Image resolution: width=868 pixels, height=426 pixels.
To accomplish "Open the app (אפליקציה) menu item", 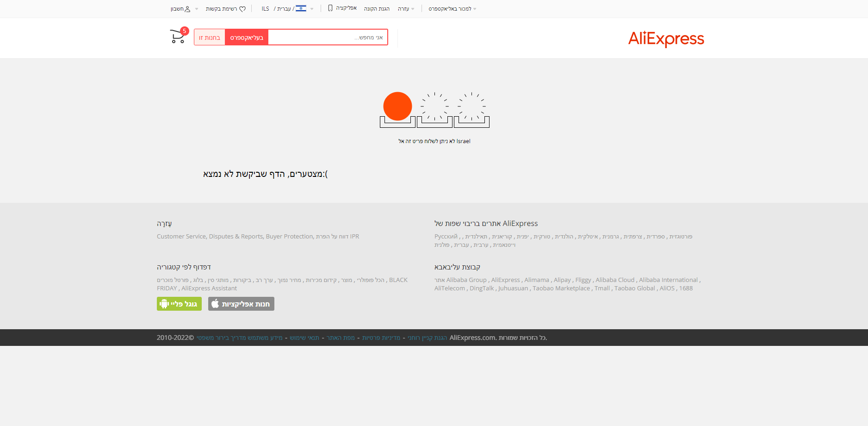I will click(x=346, y=8).
